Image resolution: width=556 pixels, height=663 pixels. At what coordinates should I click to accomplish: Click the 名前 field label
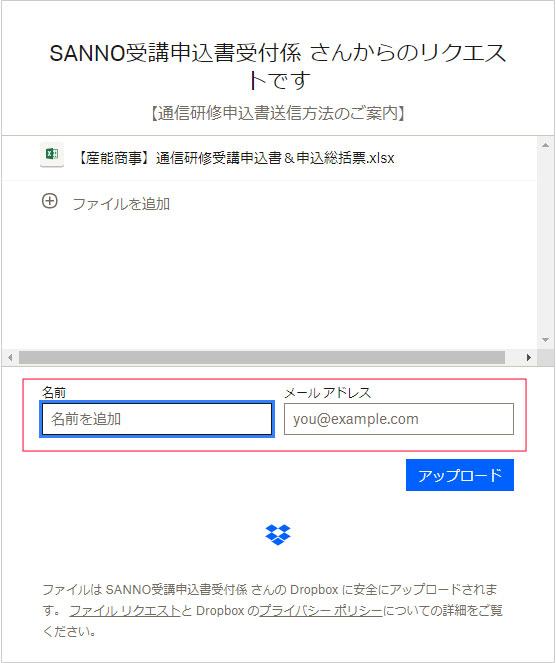click(54, 393)
